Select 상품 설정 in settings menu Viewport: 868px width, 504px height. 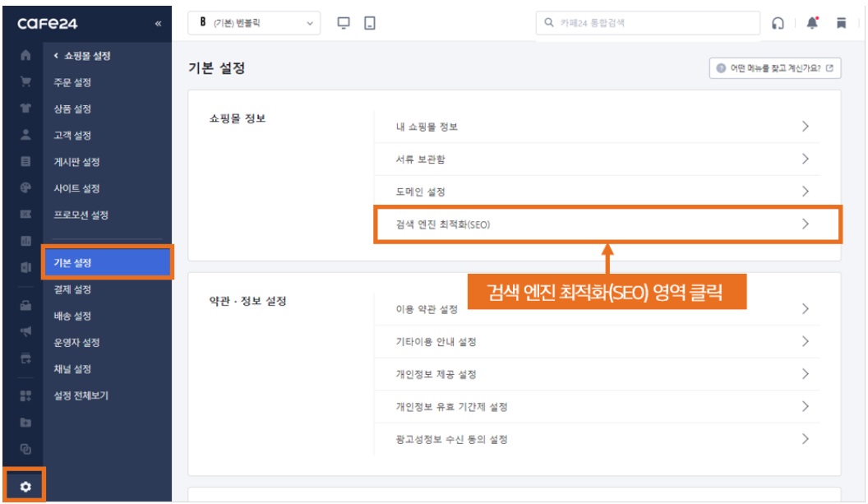72,109
